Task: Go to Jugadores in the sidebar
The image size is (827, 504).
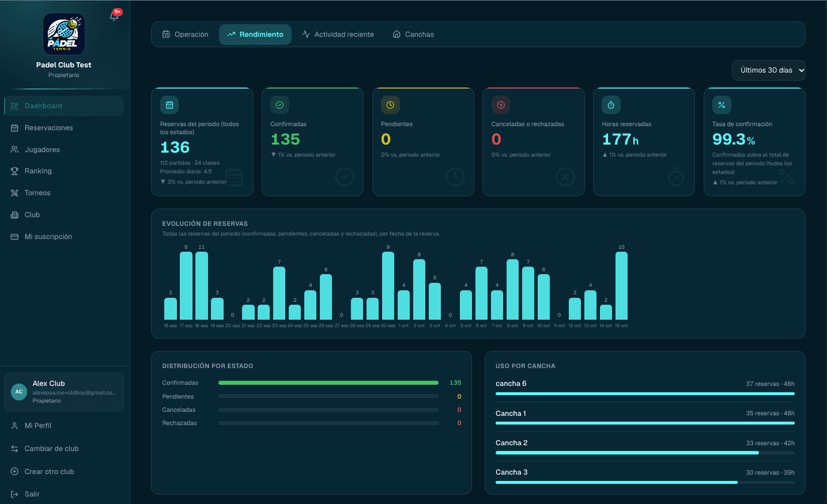Action: [64, 150]
